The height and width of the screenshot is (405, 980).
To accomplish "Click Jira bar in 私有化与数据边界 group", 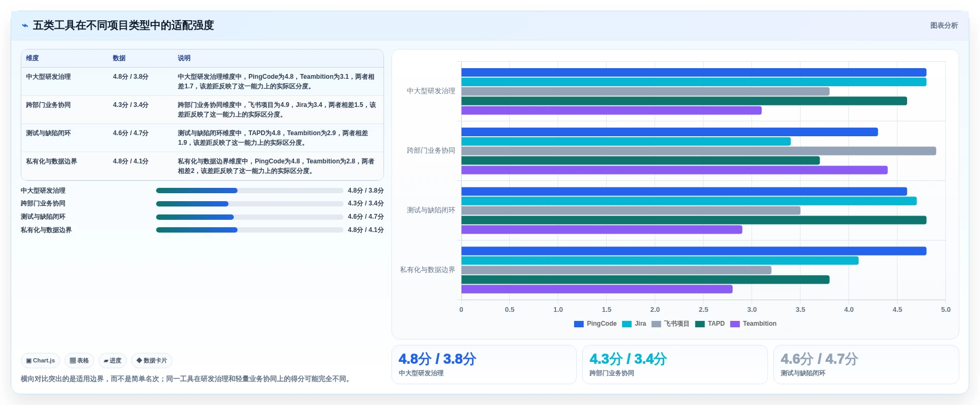I will coord(660,261).
